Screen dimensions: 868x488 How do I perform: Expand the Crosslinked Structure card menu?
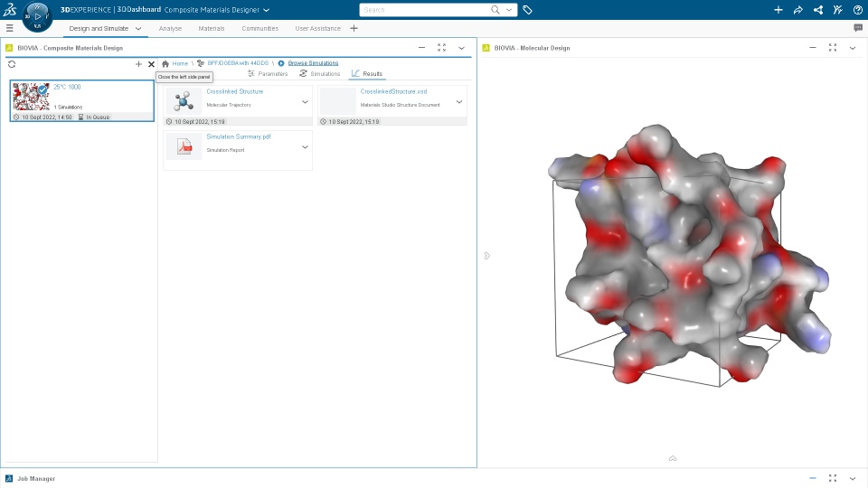(x=305, y=102)
